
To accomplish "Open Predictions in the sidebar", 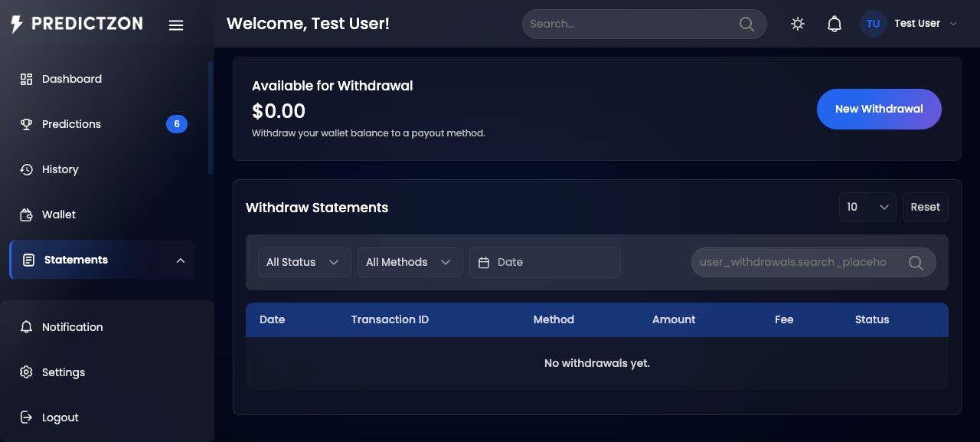I will pyautogui.click(x=102, y=124).
